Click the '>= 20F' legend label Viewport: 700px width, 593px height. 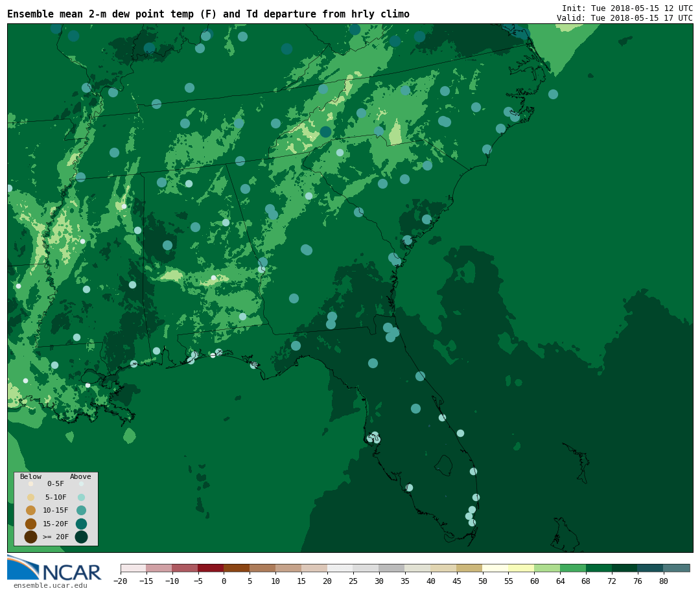point(56,537)
